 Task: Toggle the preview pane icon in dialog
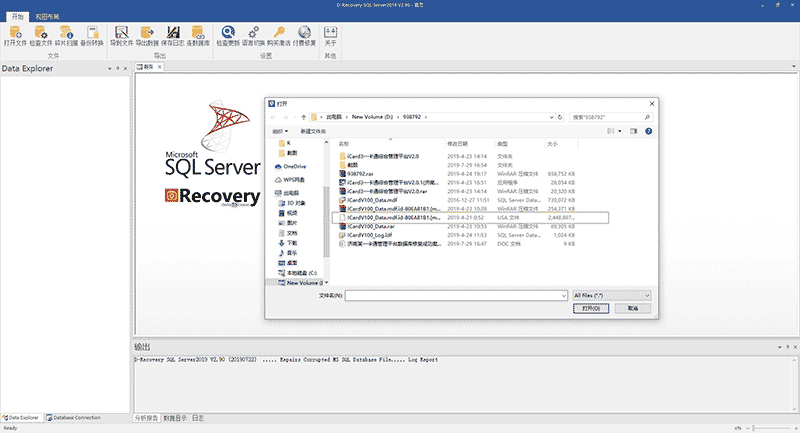coord(633,131)
